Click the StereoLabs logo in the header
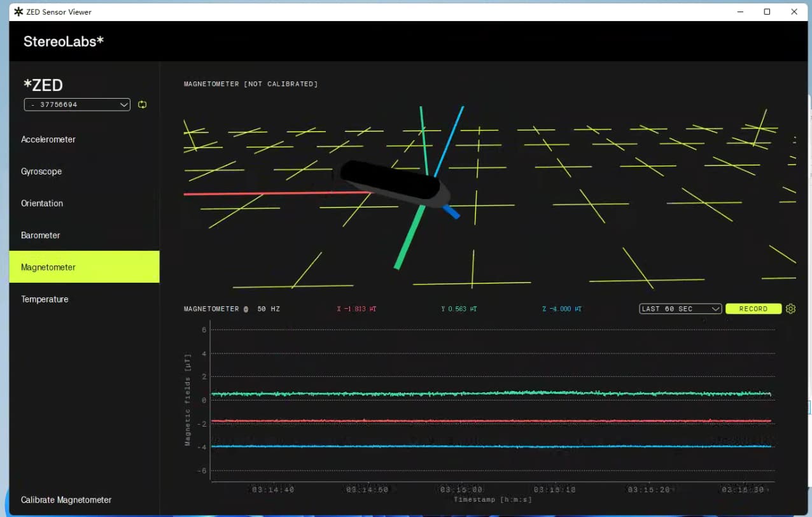This screenshot has height=517, width=812. (x=64, y=41)
